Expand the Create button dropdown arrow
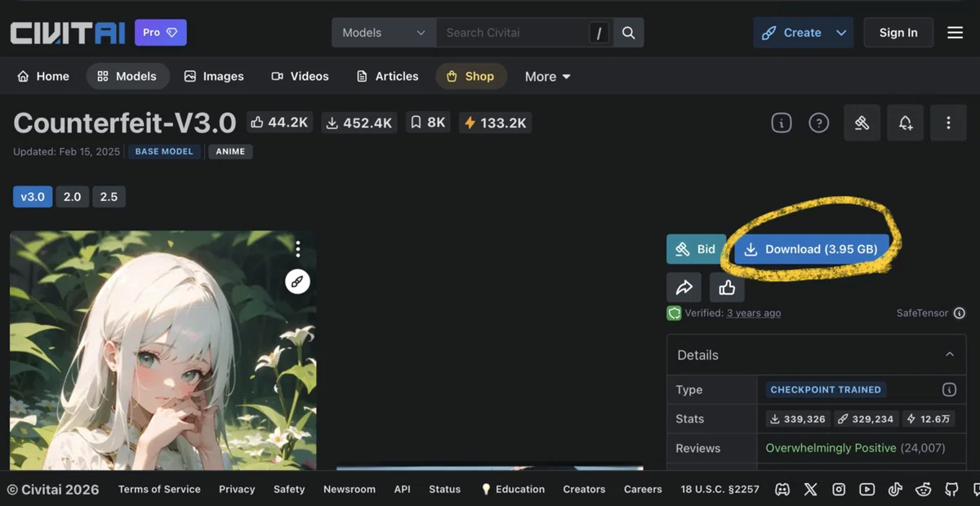 tap(841, 33)
